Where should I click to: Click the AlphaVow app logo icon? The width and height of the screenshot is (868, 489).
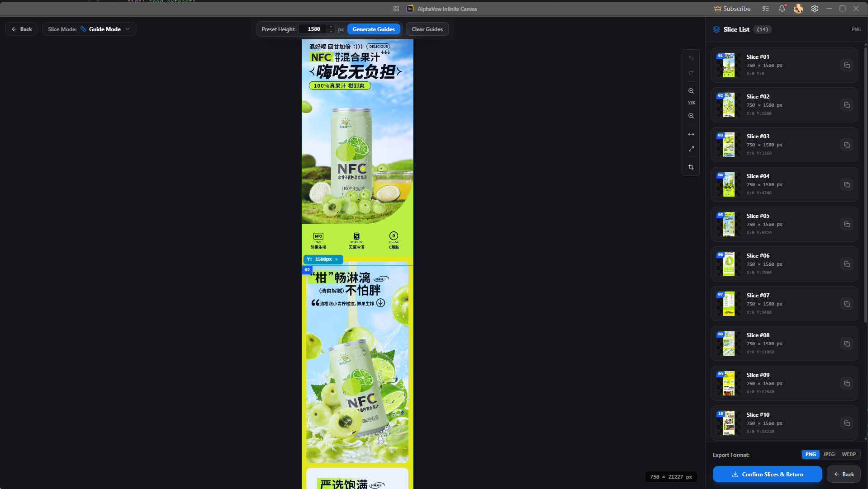click(410, 9)
